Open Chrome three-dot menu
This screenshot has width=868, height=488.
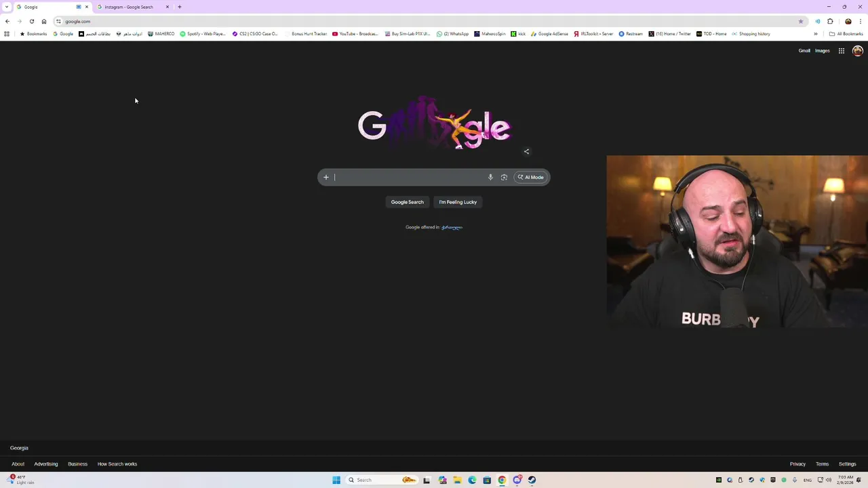(x=861, y=22)
